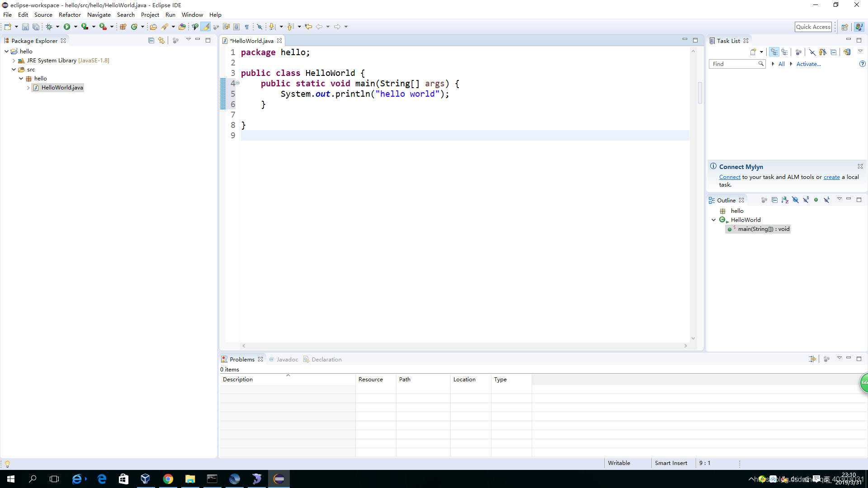Open Chrome from the Windows taskbar

click(168, 479)
